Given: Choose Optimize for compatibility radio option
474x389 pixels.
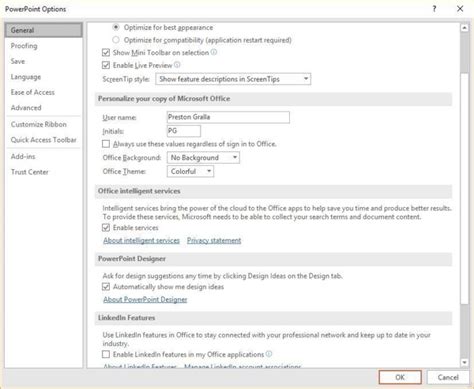Looking at the screenshot, I should pyautogui.click(x=116, y=40).
